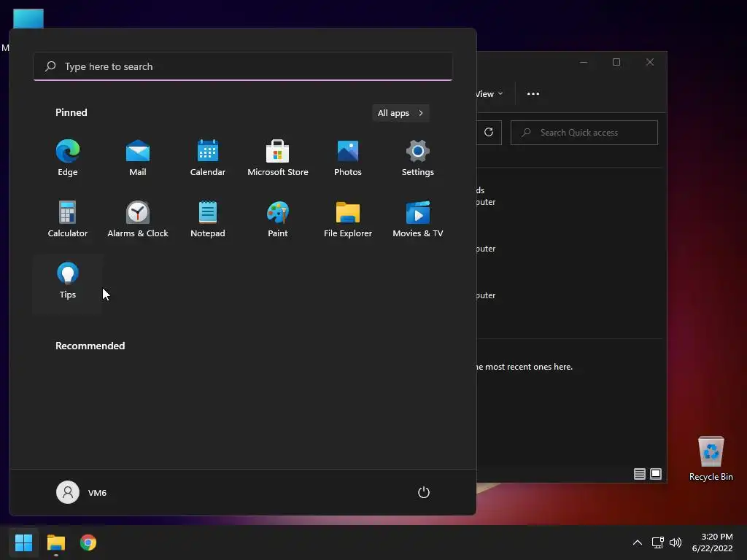Open Microsoft Store
The image size is (747, 560).
pyautogui.click(x=278, y=158)
